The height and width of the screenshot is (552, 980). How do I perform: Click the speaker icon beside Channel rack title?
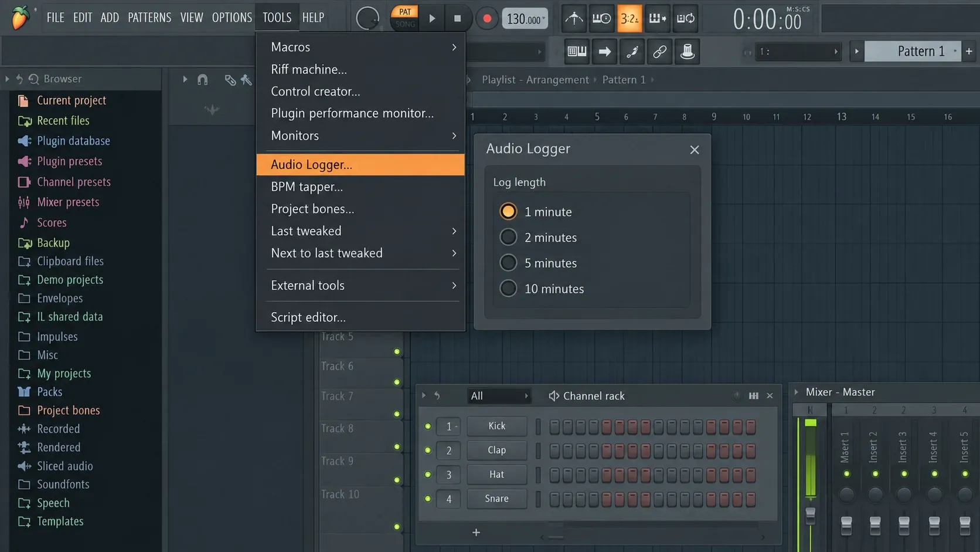pos(553,396)
